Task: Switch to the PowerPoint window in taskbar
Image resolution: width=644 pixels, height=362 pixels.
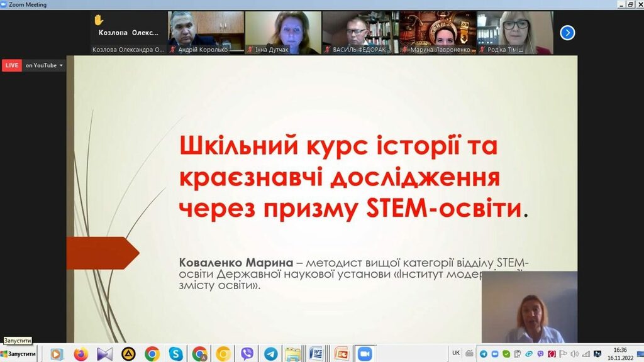Action: click(x=341, y=354)
